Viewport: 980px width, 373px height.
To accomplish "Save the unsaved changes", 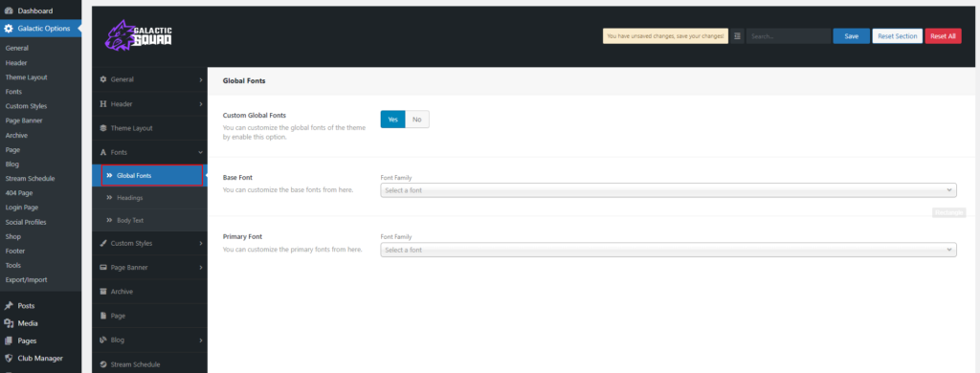I will point(851,36).
